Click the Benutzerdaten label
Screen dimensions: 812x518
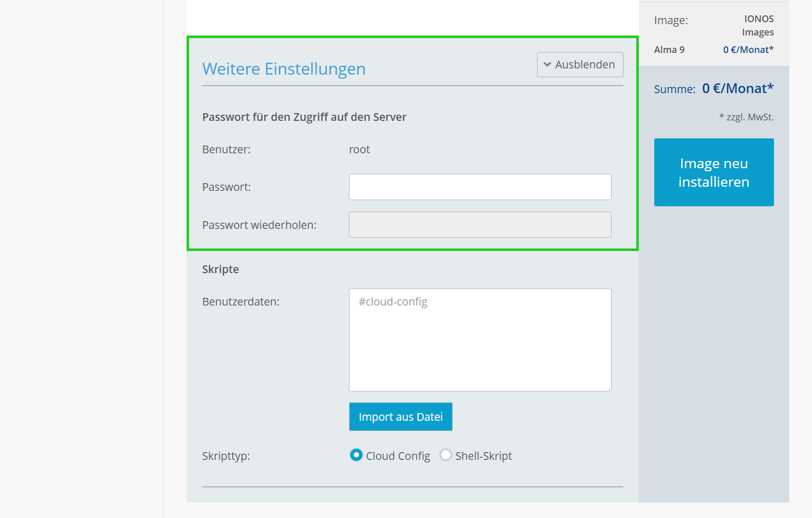241,302
